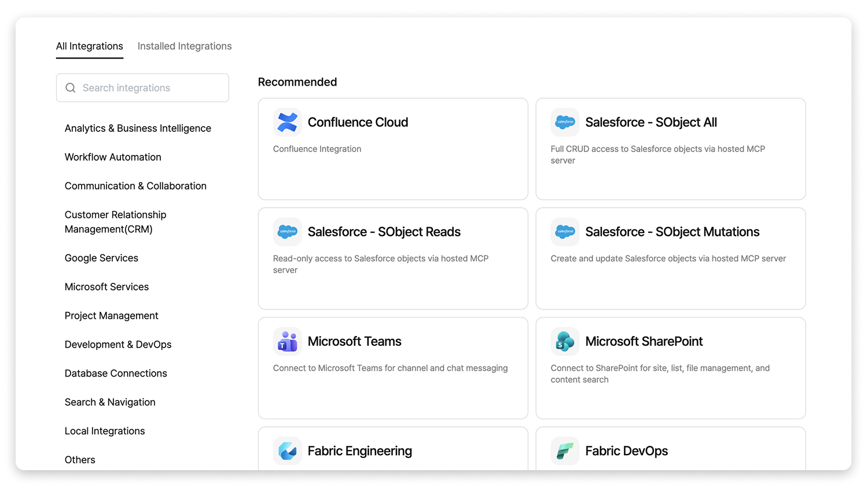Image resolution: width=868 pixels, height=491 pixels.
Task: Click the Microsoft SharePoint logo icon
Action: [x=565, y=341]
